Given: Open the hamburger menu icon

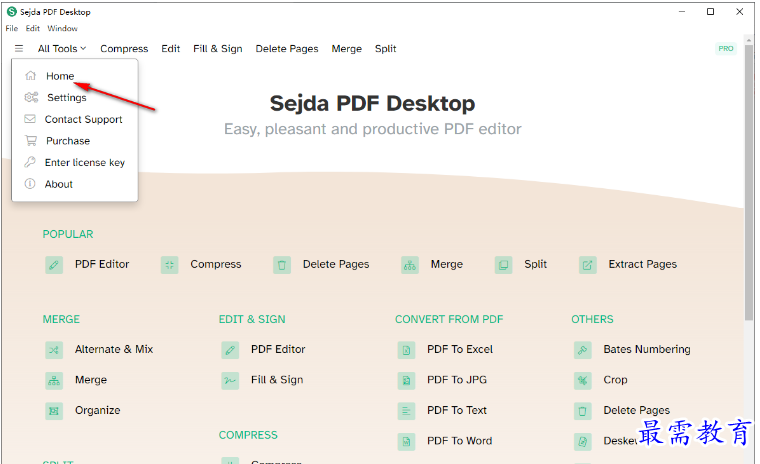Looking at the screenshot, I should coord(19,48).
